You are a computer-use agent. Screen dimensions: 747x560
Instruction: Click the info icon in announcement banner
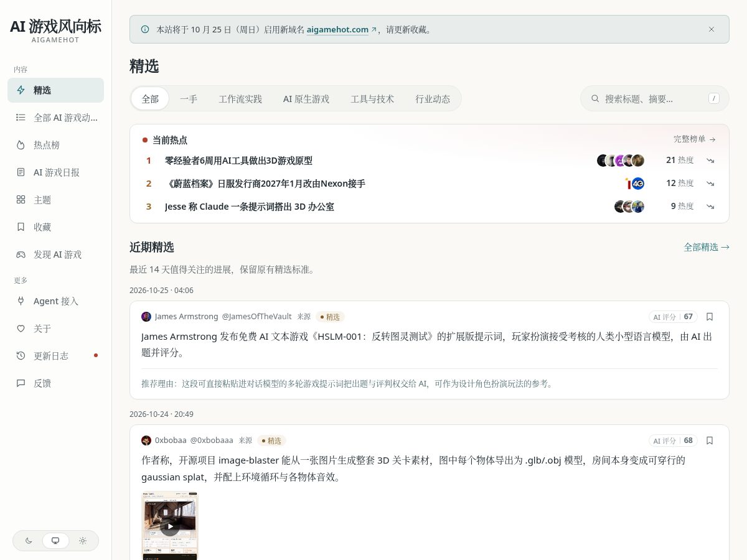coord(145,29)
